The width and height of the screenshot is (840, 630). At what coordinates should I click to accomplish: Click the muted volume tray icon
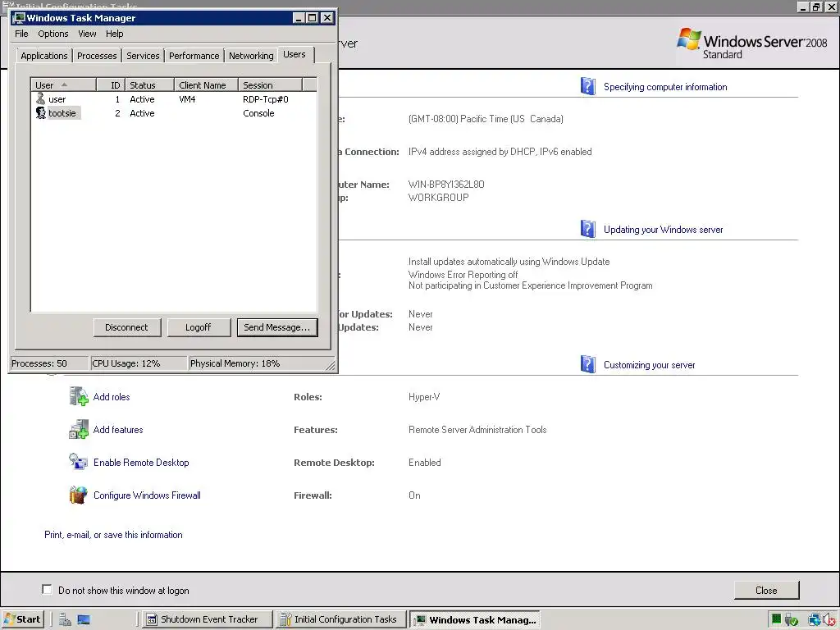tap(829, 620)
